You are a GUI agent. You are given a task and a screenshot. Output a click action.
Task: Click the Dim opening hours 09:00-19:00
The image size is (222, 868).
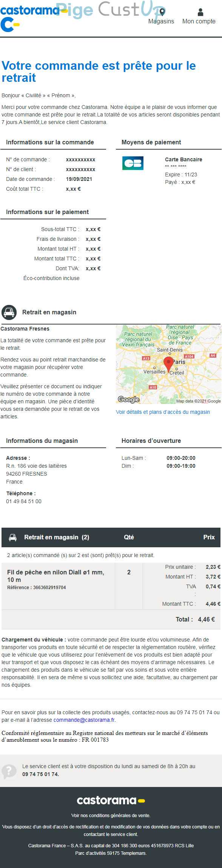[181, 466]
